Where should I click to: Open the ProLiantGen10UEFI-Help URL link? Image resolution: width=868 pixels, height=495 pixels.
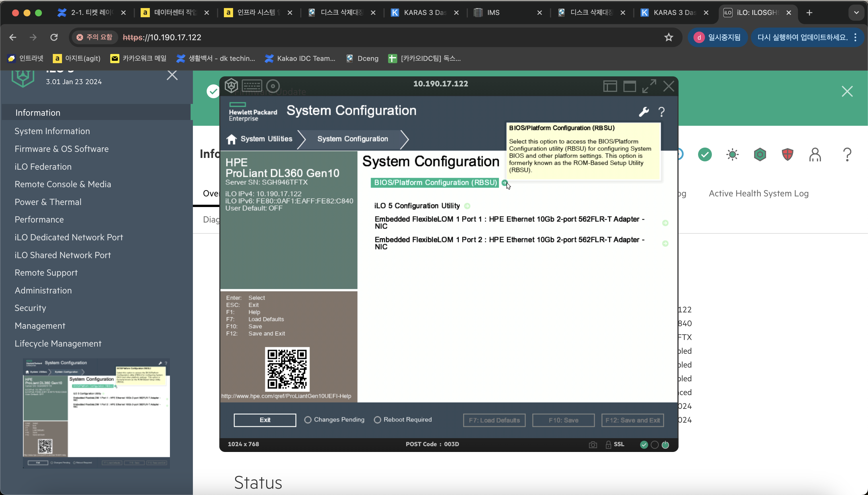[286, 396]
